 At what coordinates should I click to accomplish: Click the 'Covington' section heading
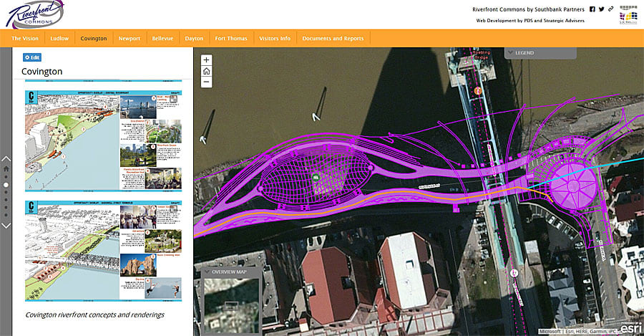(42, 72)
